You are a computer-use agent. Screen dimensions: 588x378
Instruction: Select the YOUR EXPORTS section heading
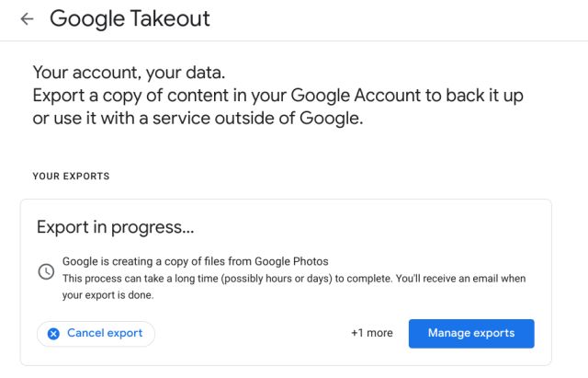[x=72, y=176]
